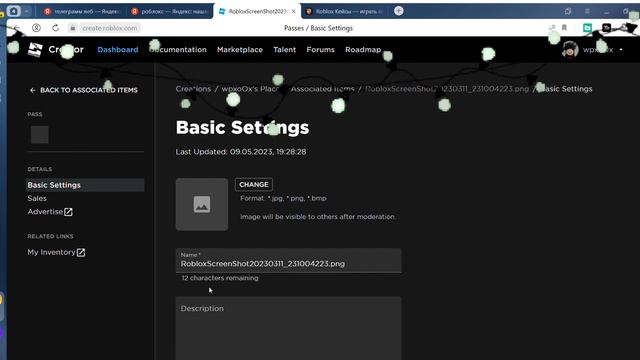This screenshot has height=360, width=640.
Task: Open a new browser tab
Action: click(x=399, y=11)
